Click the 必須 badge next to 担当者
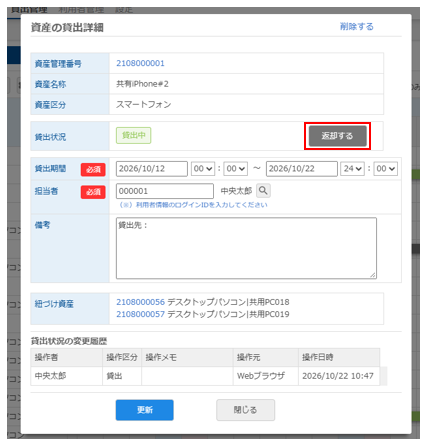431x446 pixels. point(93,192)
